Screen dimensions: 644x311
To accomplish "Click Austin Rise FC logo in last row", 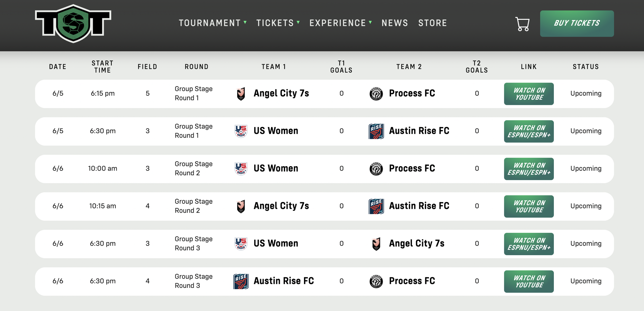I will click(x=241, y=281).
